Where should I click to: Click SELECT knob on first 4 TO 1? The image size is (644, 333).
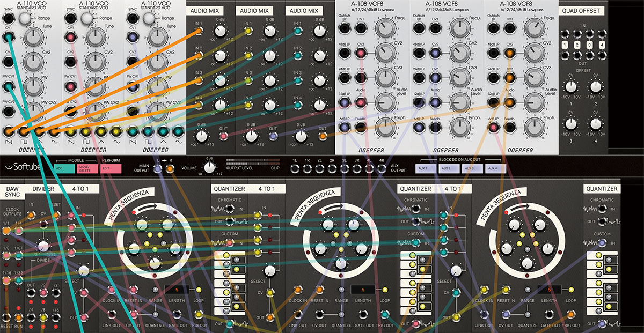point(83,271)
